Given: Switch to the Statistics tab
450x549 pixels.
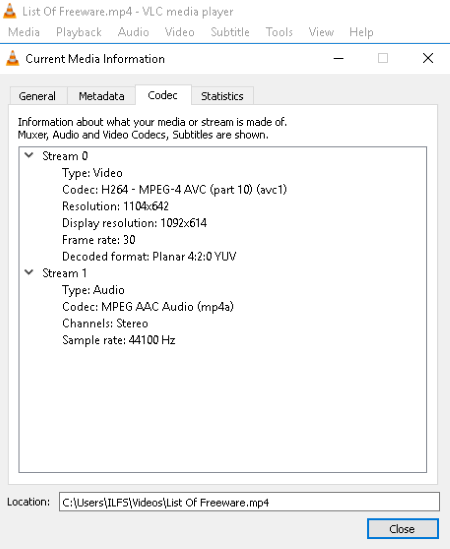Looking at the screenshot, I should pyautogui.click(x=222, y=96).
